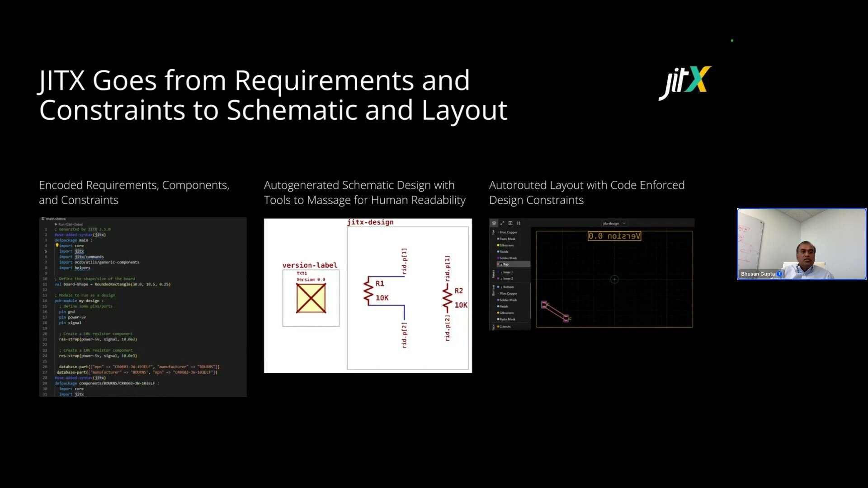Screen dimensions: 868x488
Task: Click the jitX logo
Action: tap(684, 82)
